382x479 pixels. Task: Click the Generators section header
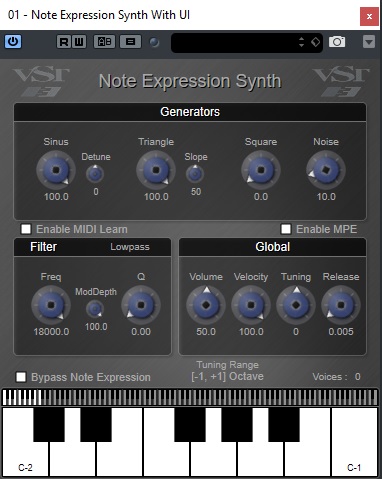pyautogui.click(x=190, y=112)
